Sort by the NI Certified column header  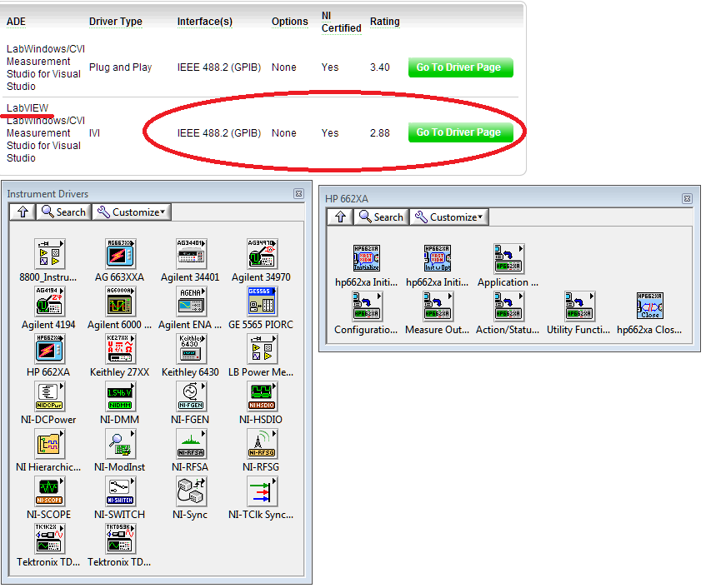pyautogui.click(x=341, y=22)
